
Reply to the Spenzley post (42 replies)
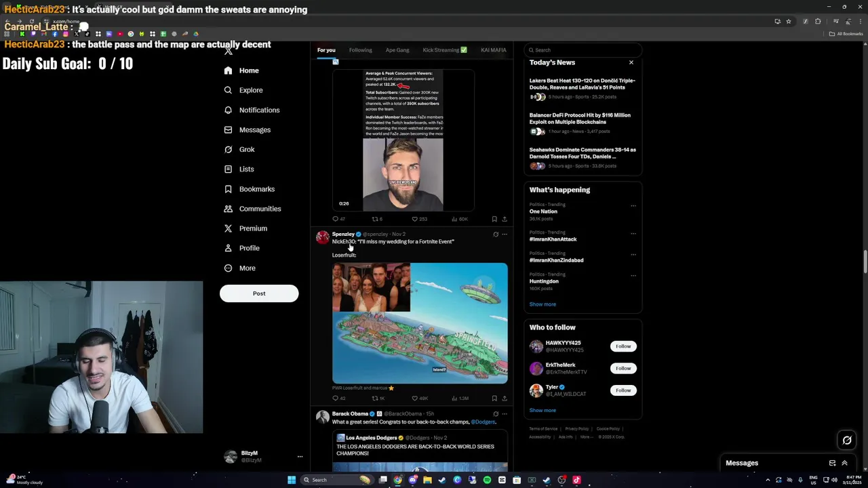pos(338,399)
